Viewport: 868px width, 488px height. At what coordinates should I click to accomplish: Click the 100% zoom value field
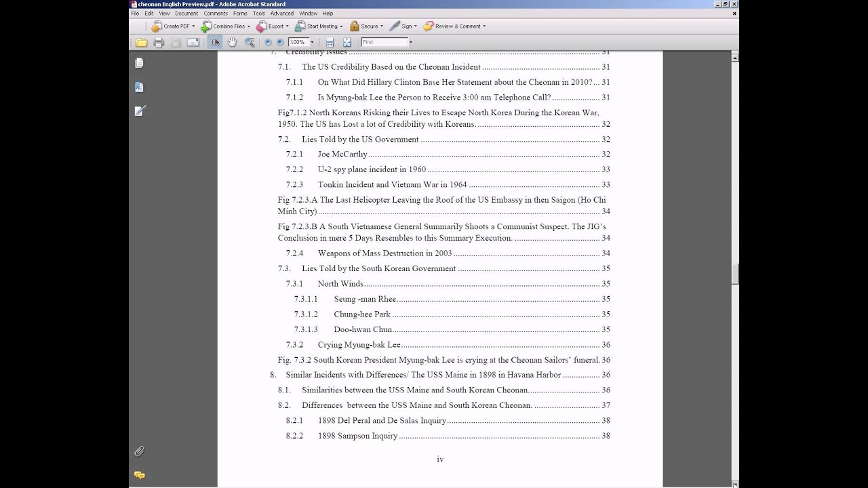click(x=298, y=42)
